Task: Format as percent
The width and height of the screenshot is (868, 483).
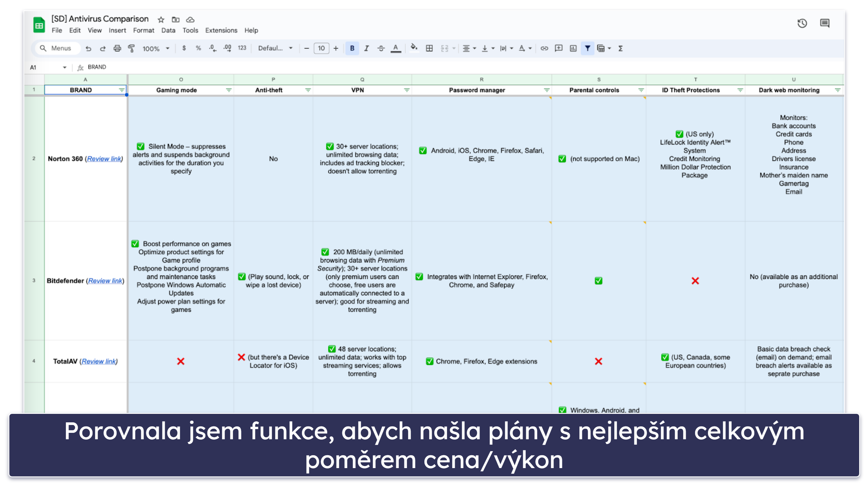Action: click(198, 48)
